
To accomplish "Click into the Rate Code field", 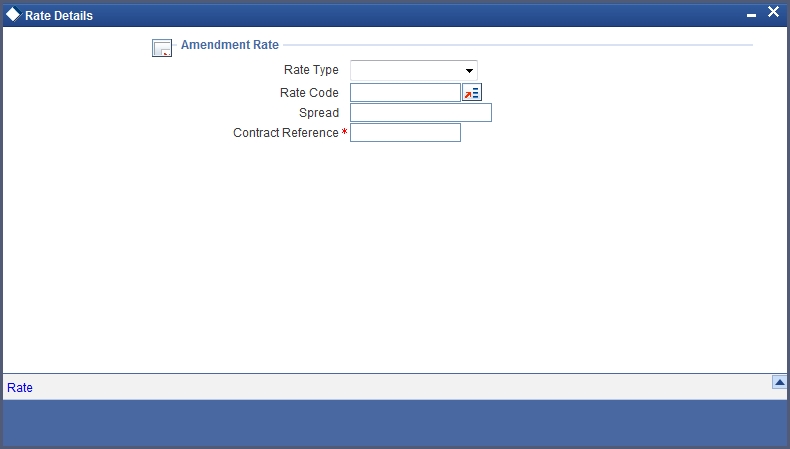I will (405, 93).
